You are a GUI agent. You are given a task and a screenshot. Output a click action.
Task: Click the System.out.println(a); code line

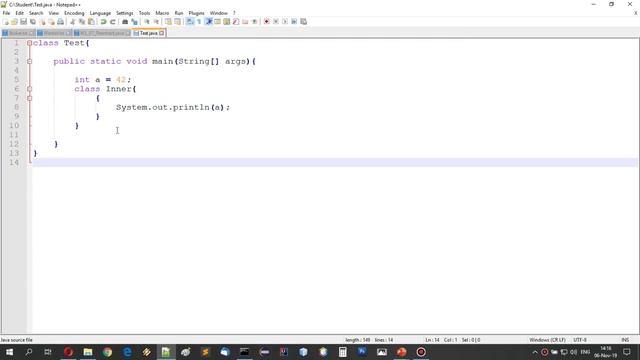pos(173,107)
